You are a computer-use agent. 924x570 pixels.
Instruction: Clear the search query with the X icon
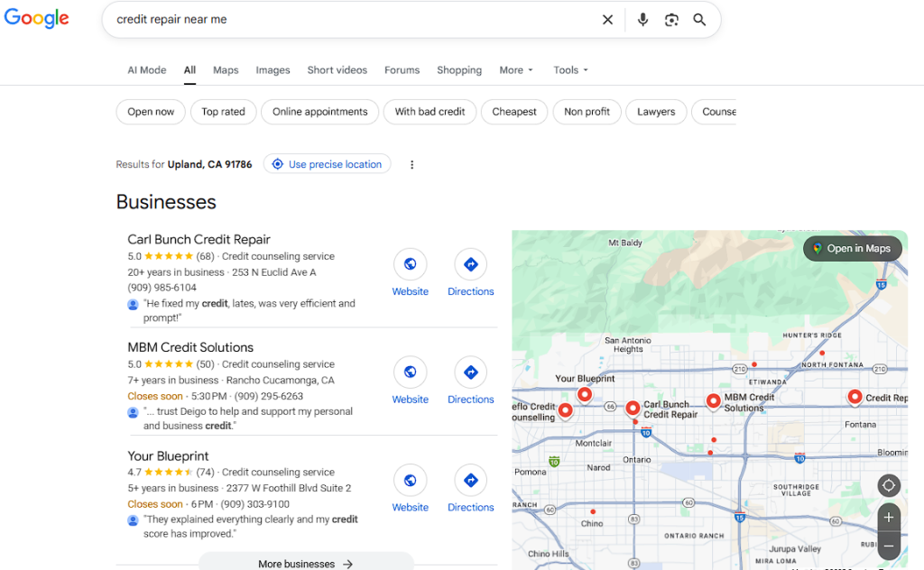tap(607, 20)
